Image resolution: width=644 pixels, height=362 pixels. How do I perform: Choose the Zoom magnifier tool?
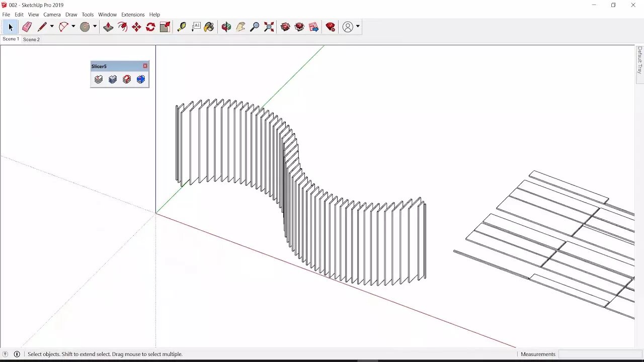click(255, 27)
